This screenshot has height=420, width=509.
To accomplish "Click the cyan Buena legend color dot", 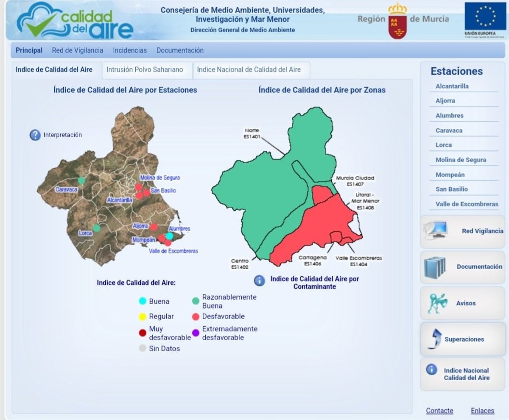I will click(x=143, y=301).
